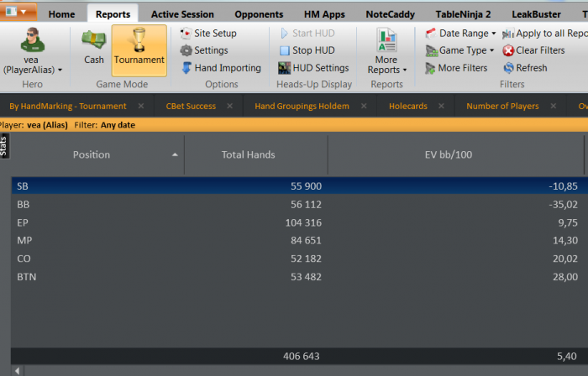
Task: Switch to the Reports ribbon tab
Action: pos(113,14)
